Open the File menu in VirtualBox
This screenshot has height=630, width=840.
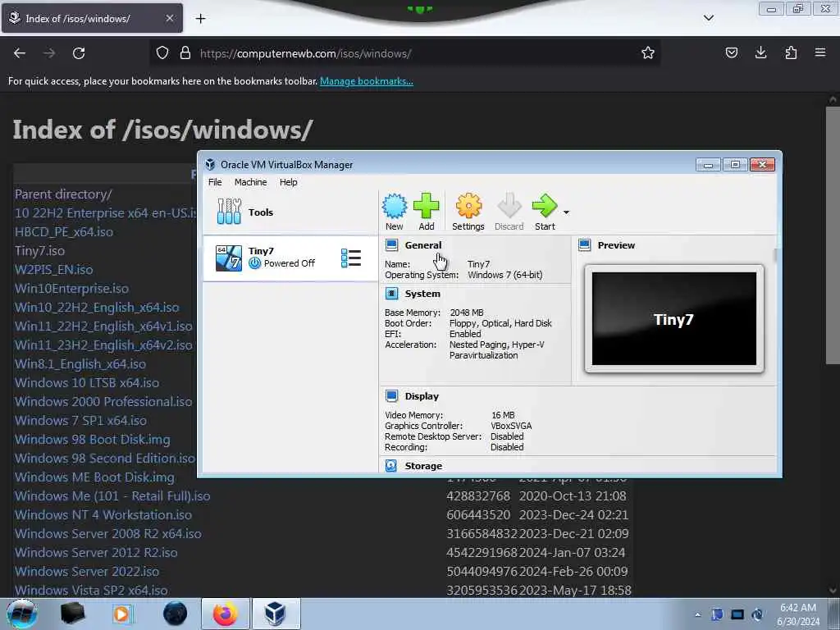point(215,182)
